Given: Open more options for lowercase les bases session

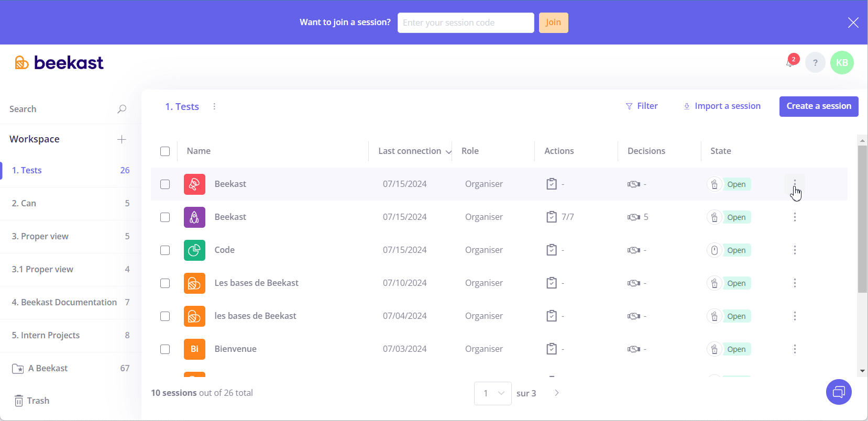Looking at the screenshot, I should click(x=795, y=316).
